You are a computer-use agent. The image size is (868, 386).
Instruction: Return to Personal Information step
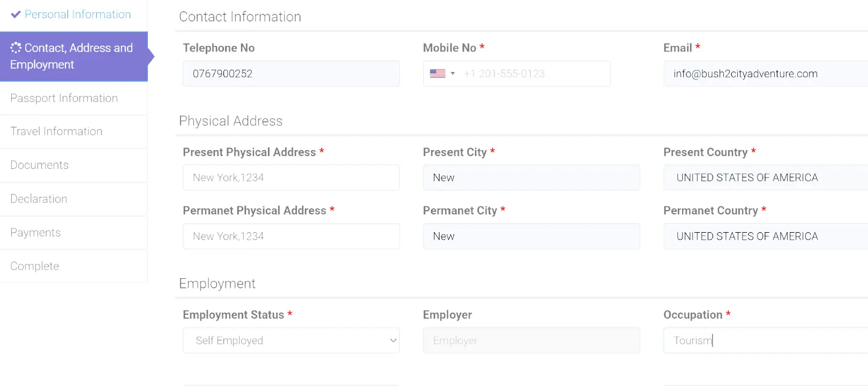point(78,14)
